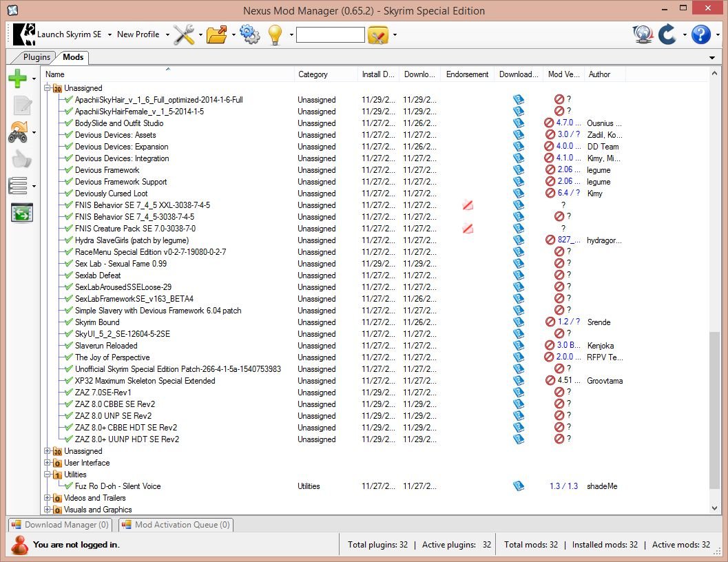This screenshot has width=728, height=562.
Task: Click the endorsement icon for FNIS Creature Pack
Action: (x=468, y=228)
